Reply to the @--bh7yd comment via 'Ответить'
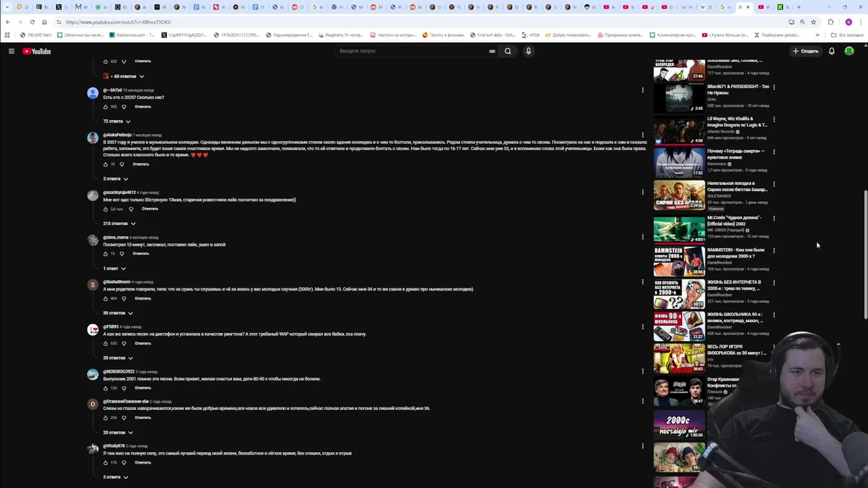Viewport: 868px width, 488px height. tap(142, 106)
